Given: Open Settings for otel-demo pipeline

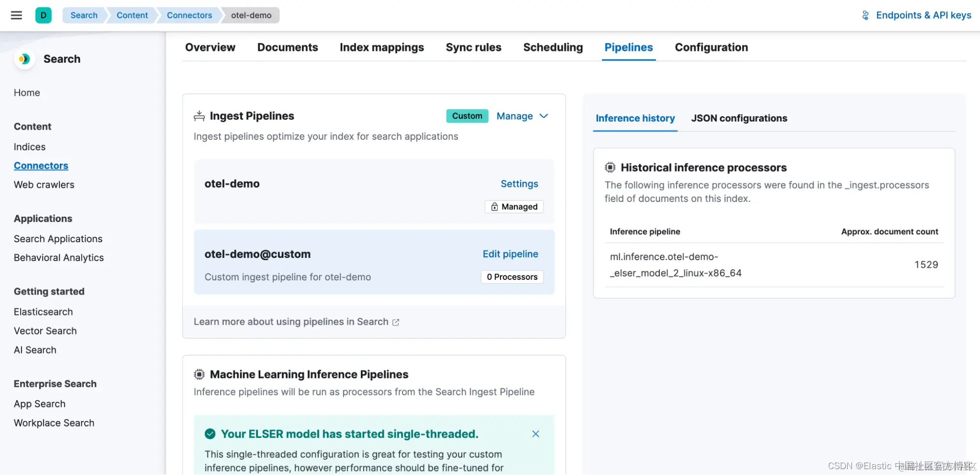Looking at the screenshot, I should (519, 184).
